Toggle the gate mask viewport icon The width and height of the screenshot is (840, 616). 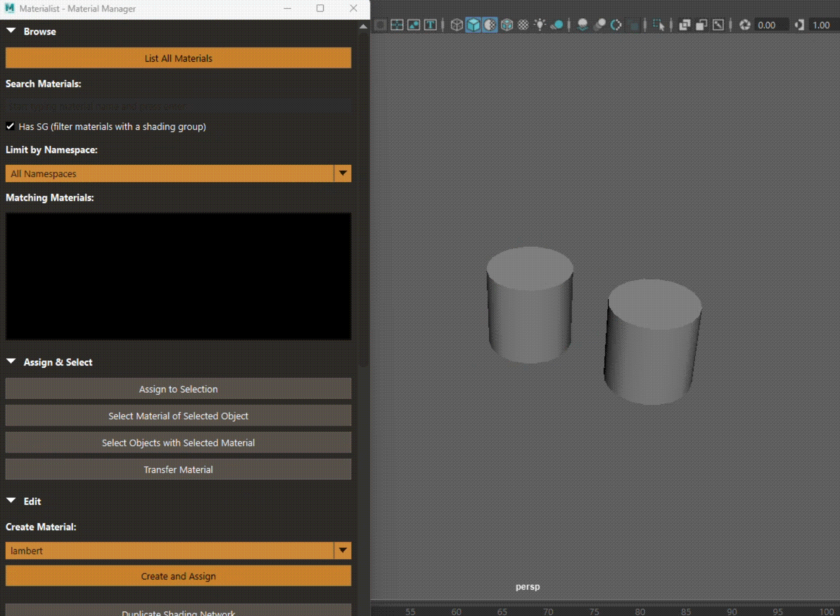380,25
